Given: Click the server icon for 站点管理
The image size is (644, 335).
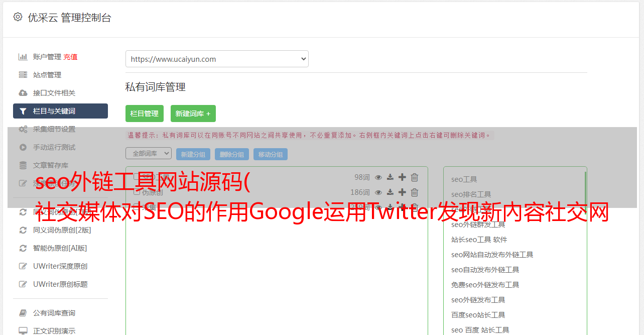Looking at the screenshot, I should click(x=23, y=75).
